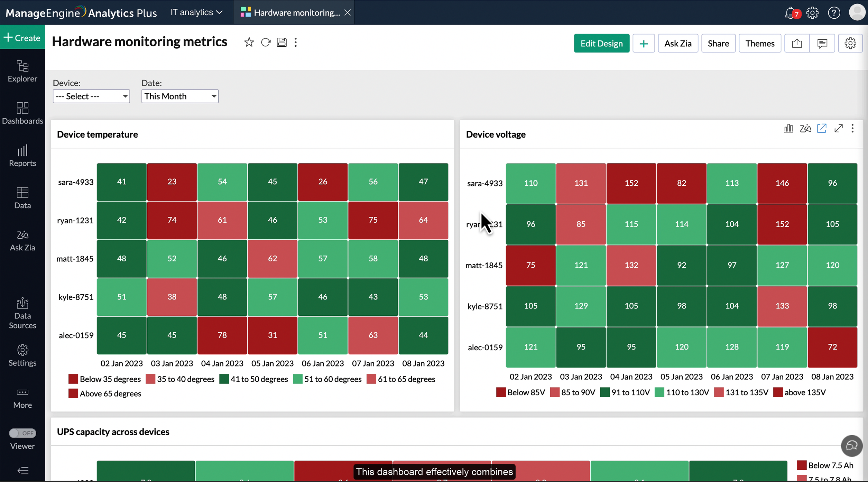868x482 pixels.
Task: Open the Date 'This Month' dropdown
Action: (x=180, y=96)
